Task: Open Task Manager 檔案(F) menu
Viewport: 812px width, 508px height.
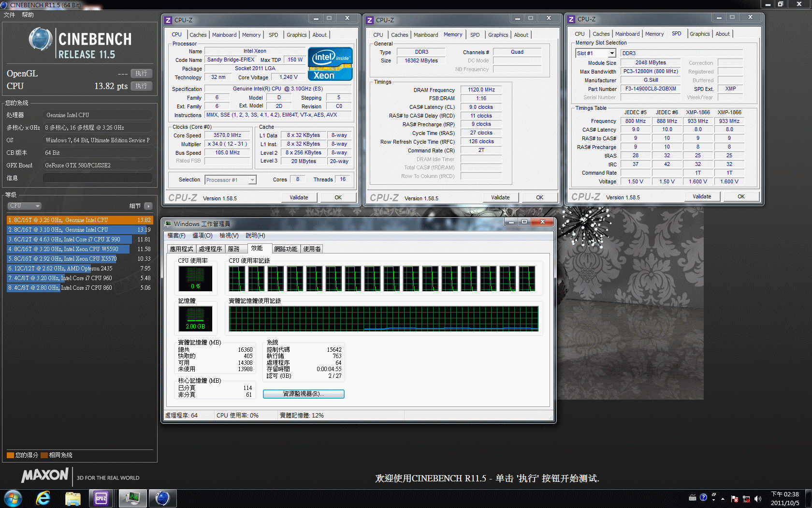Action: [x=176, y=236]
